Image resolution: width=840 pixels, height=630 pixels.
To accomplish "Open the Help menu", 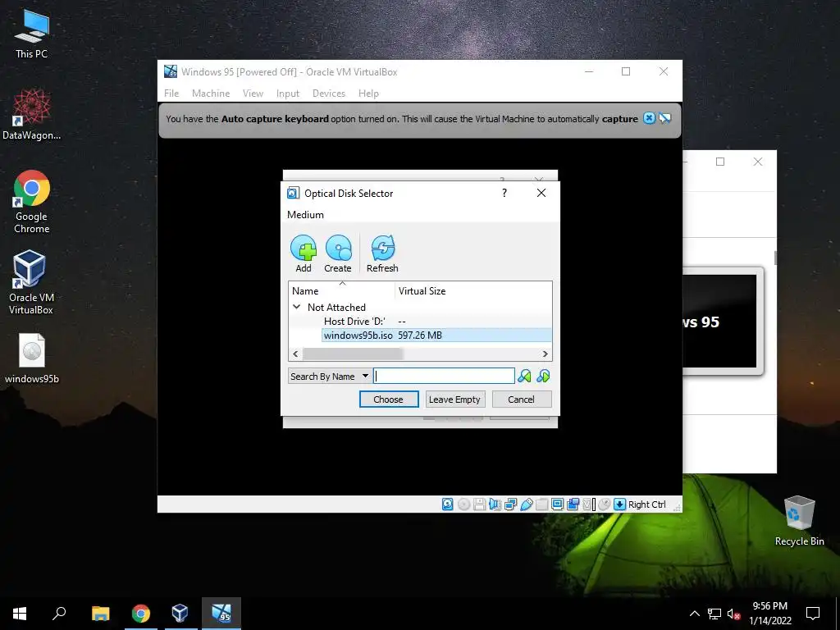I will click(368, 94).
